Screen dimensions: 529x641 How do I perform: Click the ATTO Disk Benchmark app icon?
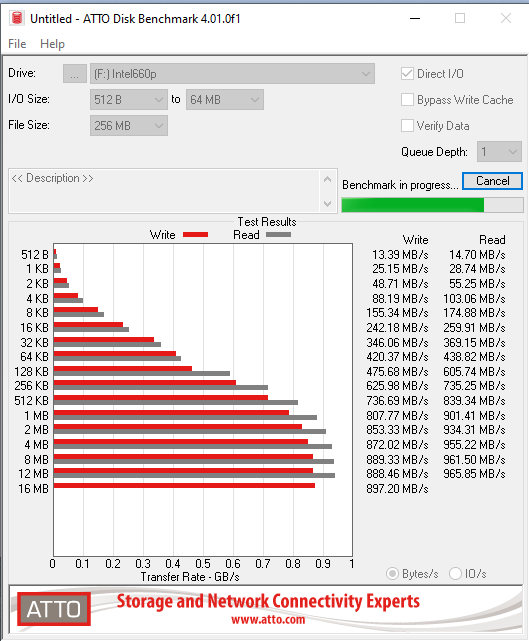coord(17,18)
